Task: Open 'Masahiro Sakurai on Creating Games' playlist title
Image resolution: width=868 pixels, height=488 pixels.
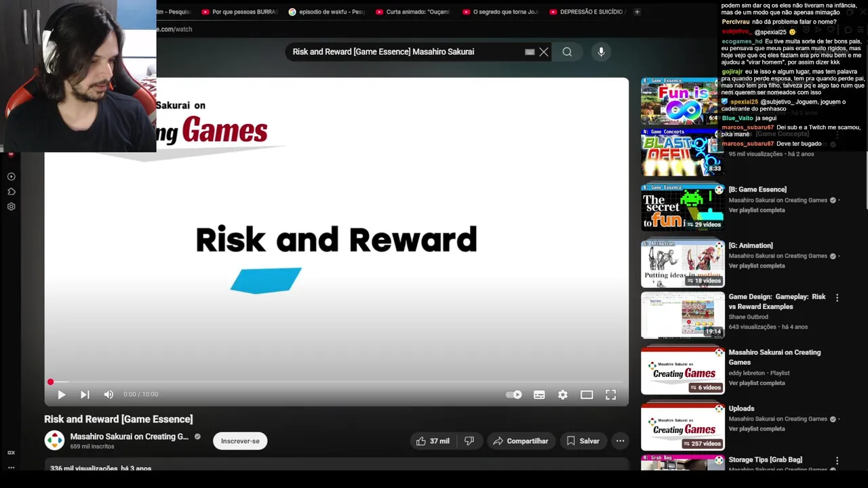Action: coord(774,357)
